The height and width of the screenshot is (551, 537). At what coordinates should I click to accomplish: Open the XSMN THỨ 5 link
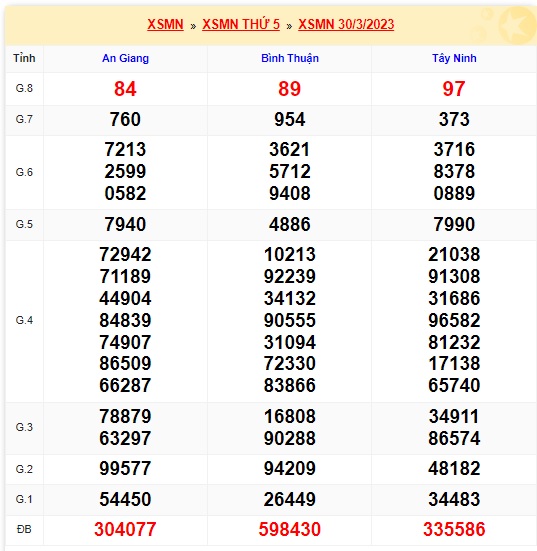pyautogui.click(x=241, y=24)
